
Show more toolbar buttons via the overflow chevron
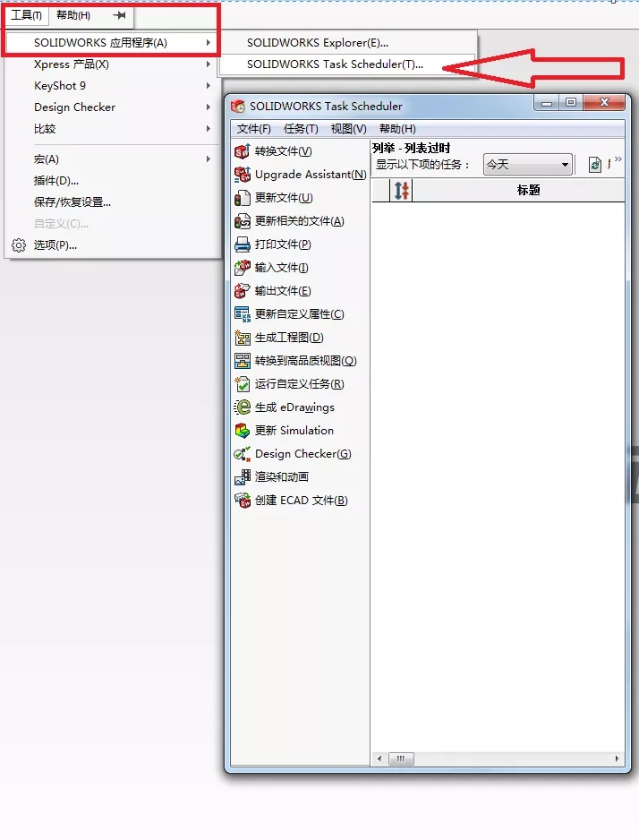pos(618,159)
